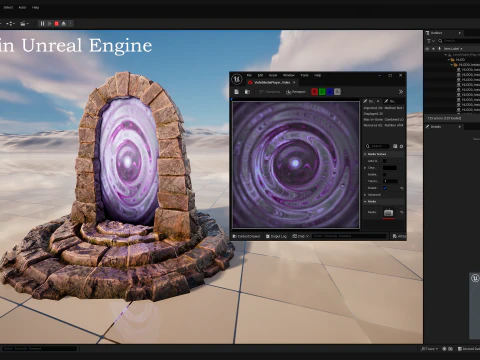This screenshot has width=480, height=360.
Task: Click the frame advance play button
Action: click(49, 24)
